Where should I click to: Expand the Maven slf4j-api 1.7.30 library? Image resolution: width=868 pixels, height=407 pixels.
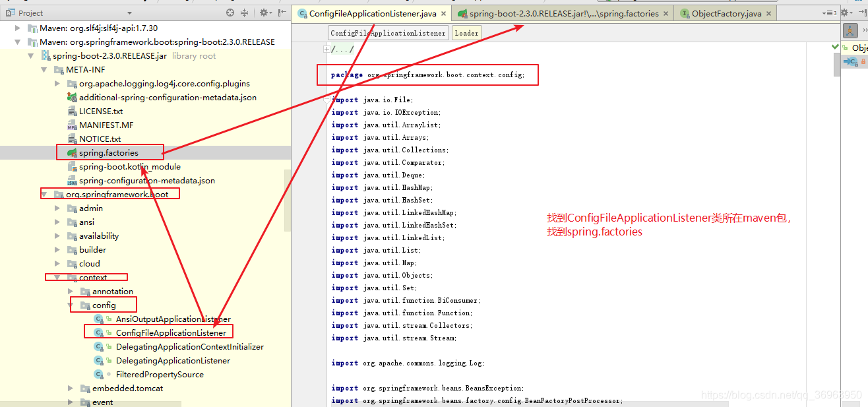[x=18, y=28]
